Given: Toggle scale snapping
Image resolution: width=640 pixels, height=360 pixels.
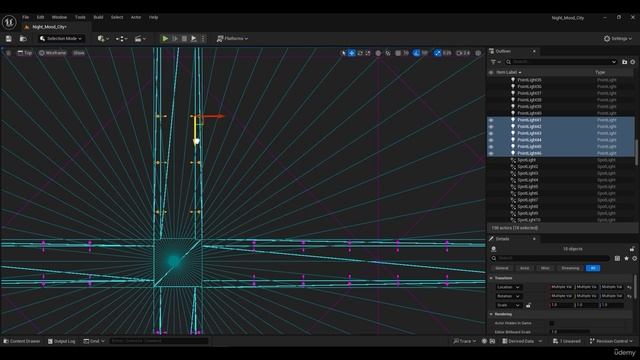Looking at the screenshot, I should (438, 53).
